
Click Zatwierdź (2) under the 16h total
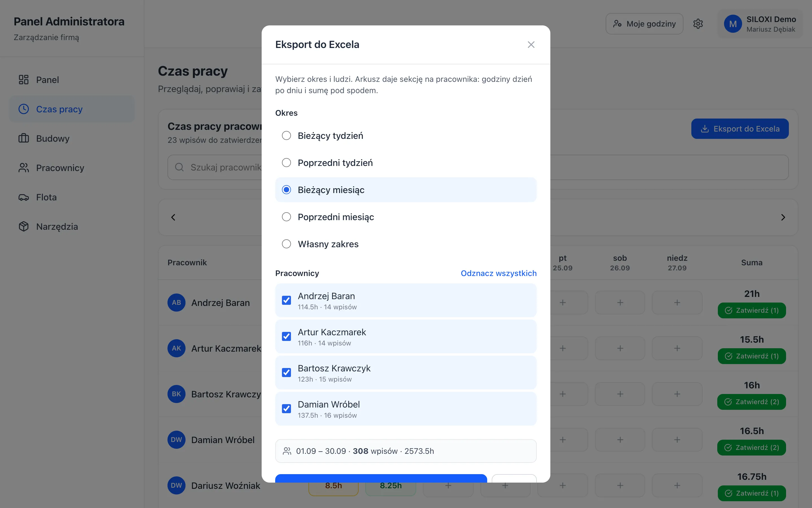752,402
